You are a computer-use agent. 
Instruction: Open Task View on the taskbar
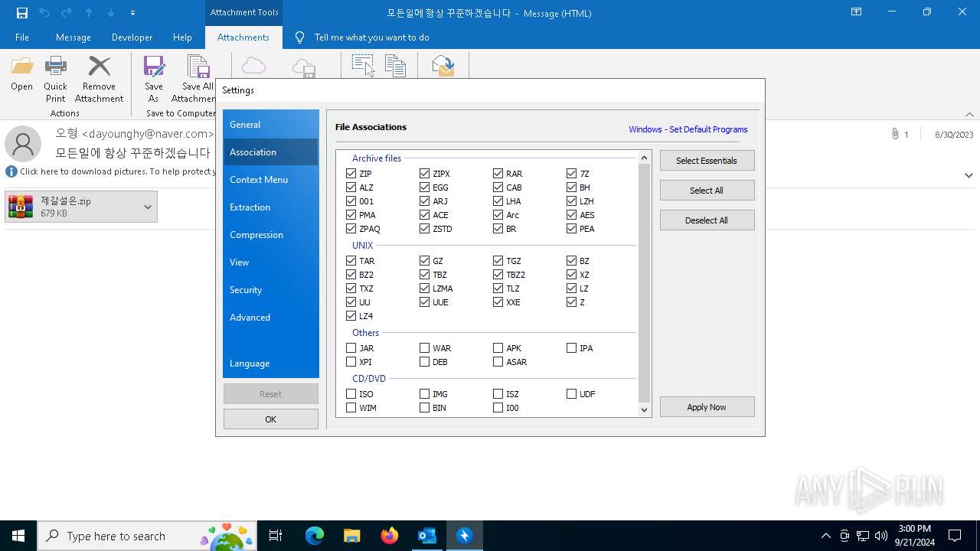(x=276, y=536)
